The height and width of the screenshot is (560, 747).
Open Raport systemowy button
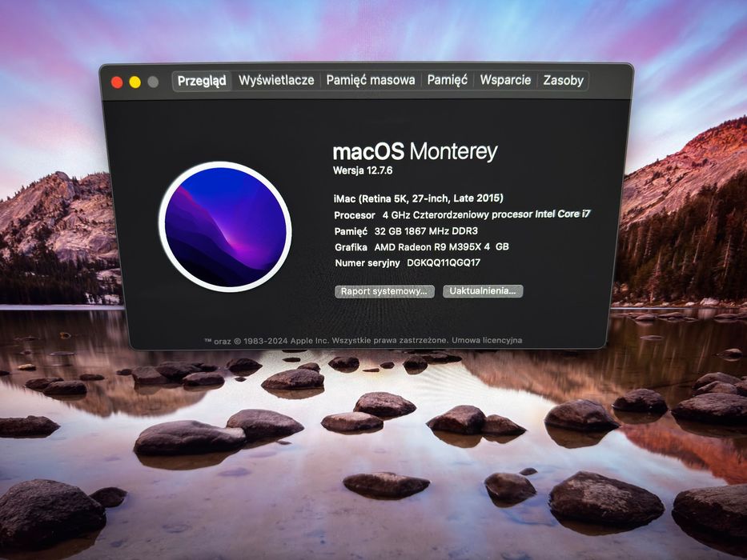tap(384, 291)
